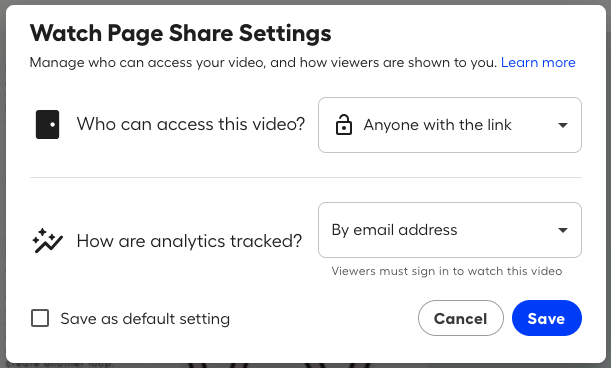Enable the Save as default setting checkbox
Image resolution: width=611 pixels, height=368 pixels.
coord(40,318)
